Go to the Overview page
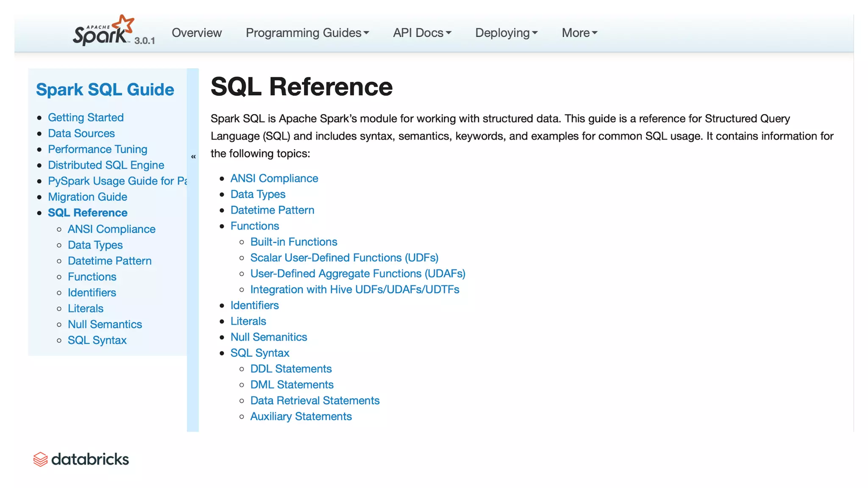Viewport: 868px width, 488px height. 197,33
